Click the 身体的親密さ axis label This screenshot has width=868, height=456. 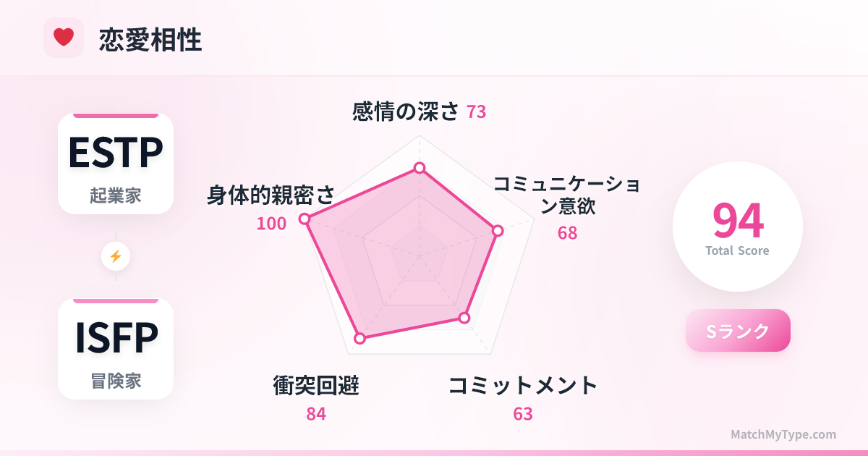(x=271, y=195)
